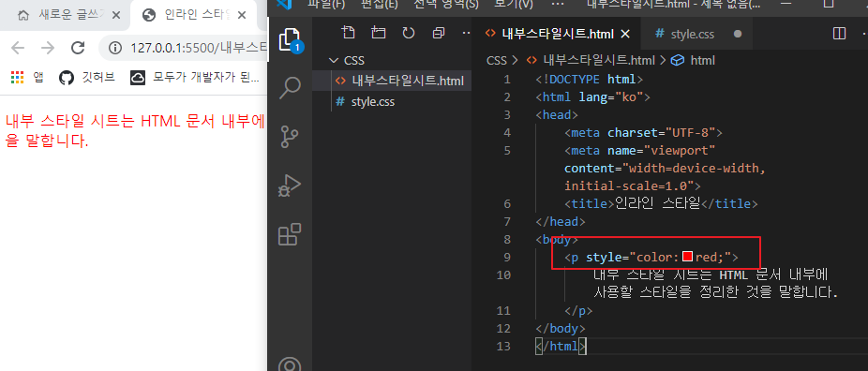Screen dimensions: 868x371
Task: Open the Run and Debug view
Action: [x=290, y=186]
